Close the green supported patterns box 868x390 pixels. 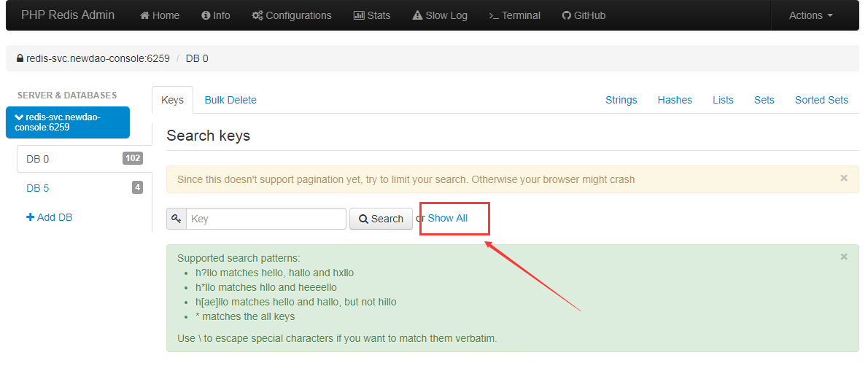(x=844, y=257)
